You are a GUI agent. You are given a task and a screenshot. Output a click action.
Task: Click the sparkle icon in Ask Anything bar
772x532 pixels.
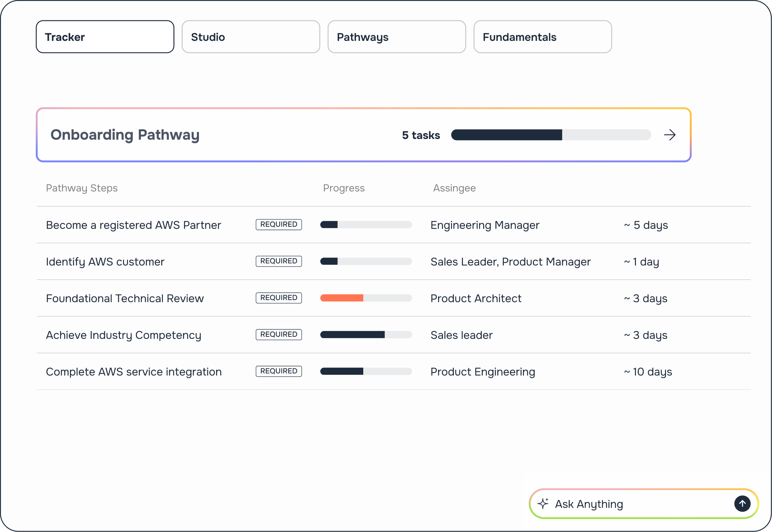point(543,503)
